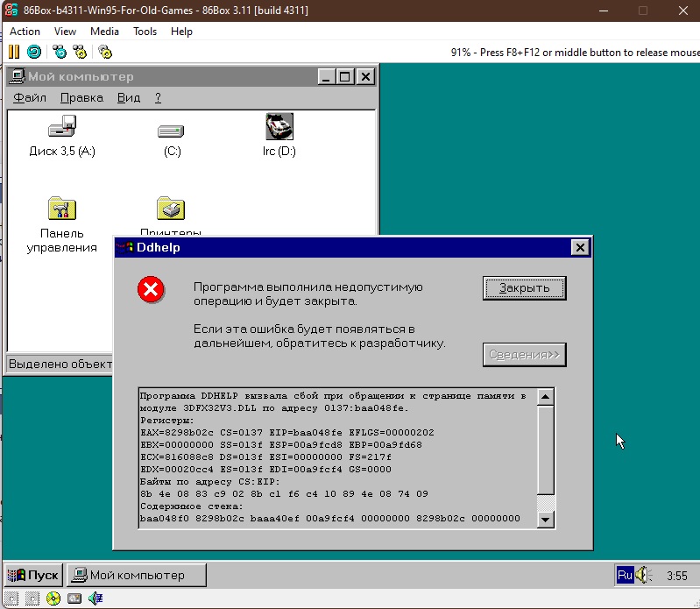Image resolution: width=700 pixels, height=609 pixels.
Task: Maximize the Мой компьютер window
Action: [344, 77]
